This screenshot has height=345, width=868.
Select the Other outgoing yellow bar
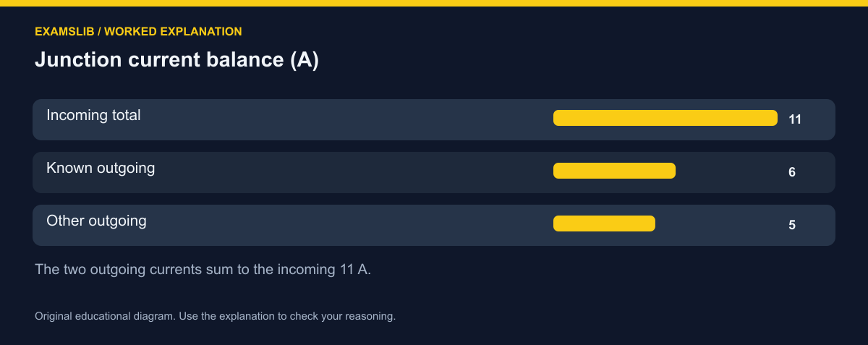(x=604, y=223)
